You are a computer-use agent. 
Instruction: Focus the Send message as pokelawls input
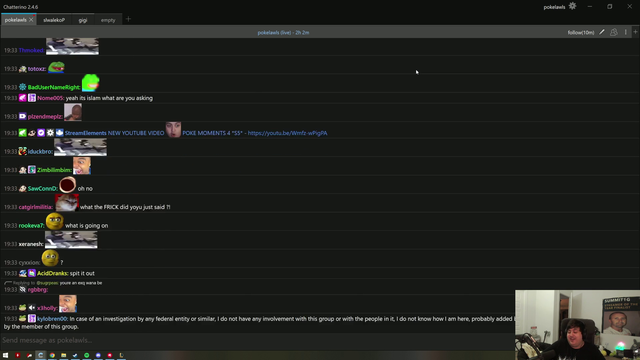257,340
